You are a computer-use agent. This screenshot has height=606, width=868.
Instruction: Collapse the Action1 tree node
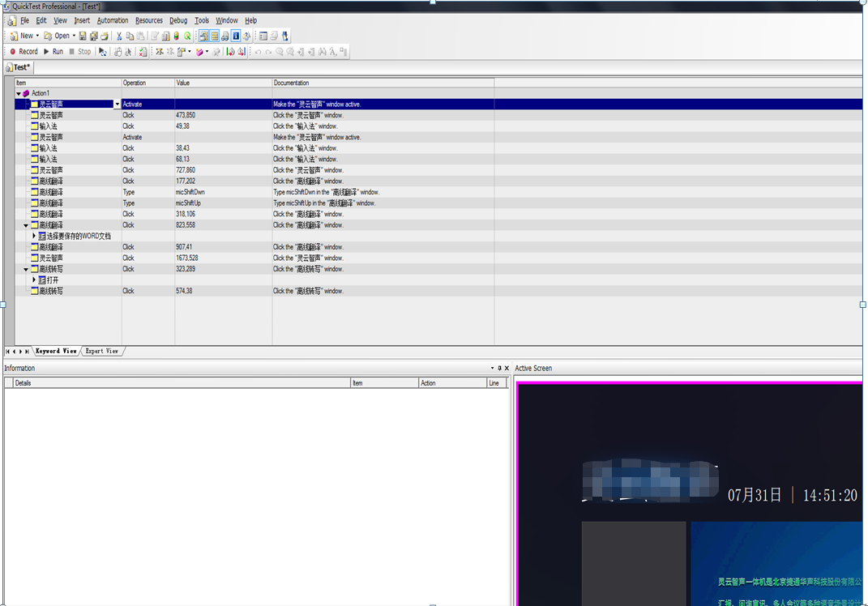[x=19, y=93]
